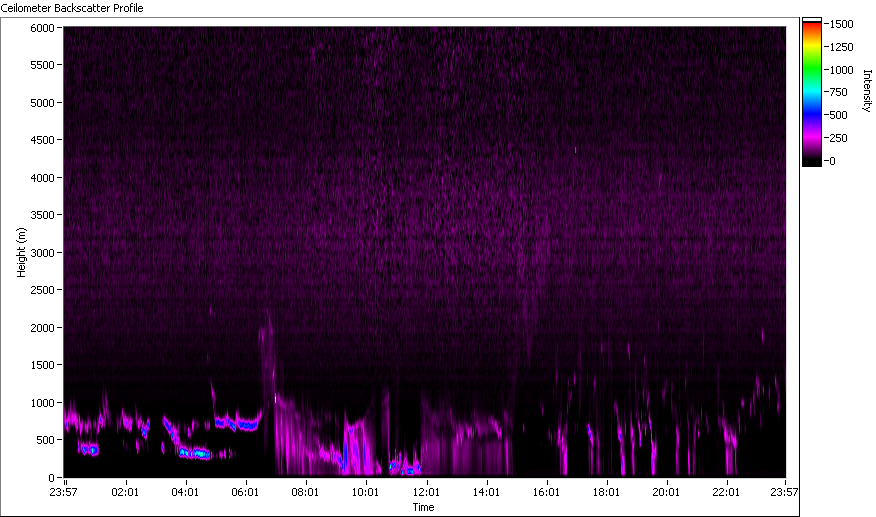The height and width of the screenshot is (517, 876).
Task: Click the 23:57 end time label
Action: point(784,492)
